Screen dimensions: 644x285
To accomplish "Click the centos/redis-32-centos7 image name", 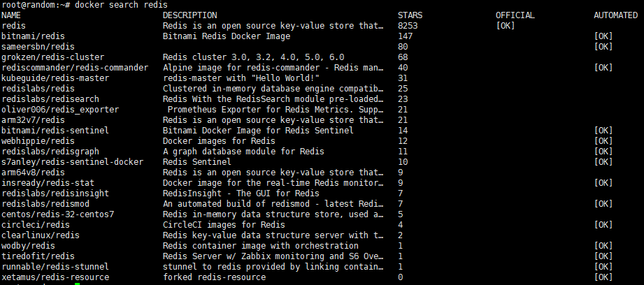I will pos(57,214).
